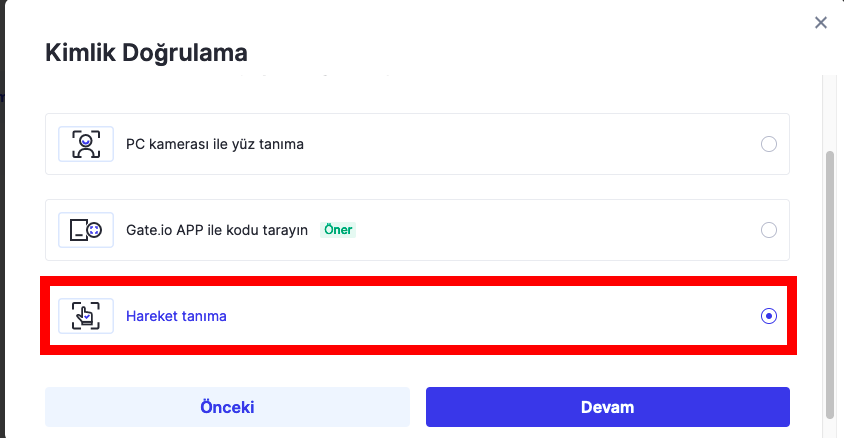Click the selected Hareket tanıma radio button
The height and width of the screenshot is (438, 844).
point(769,316)
